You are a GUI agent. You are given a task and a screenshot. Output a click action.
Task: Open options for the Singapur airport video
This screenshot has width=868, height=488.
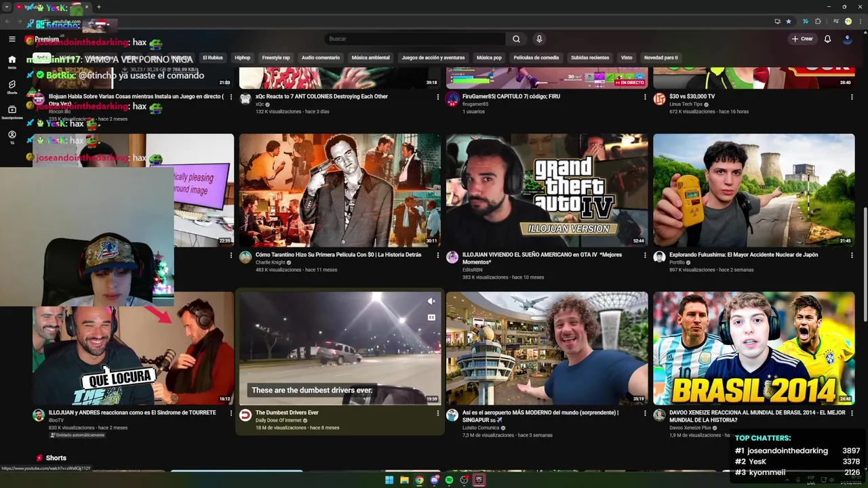click(x=644, y=413)
